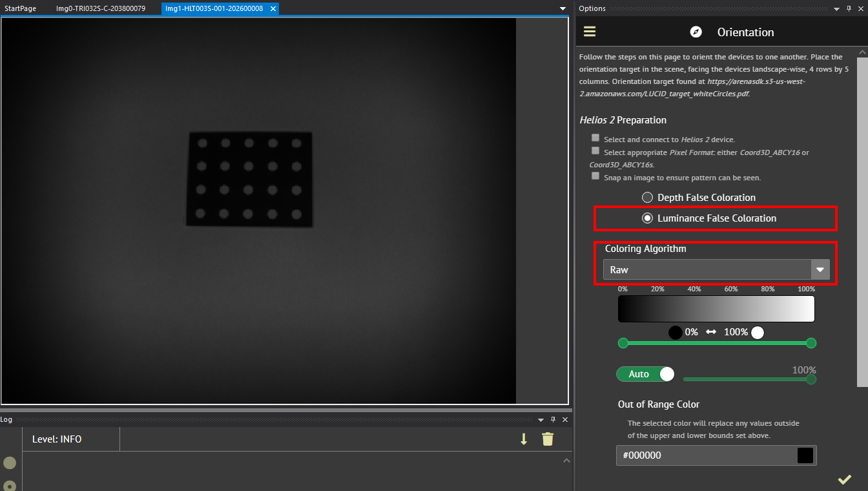Pin the Log panel with the pin icon

point(553,419)
